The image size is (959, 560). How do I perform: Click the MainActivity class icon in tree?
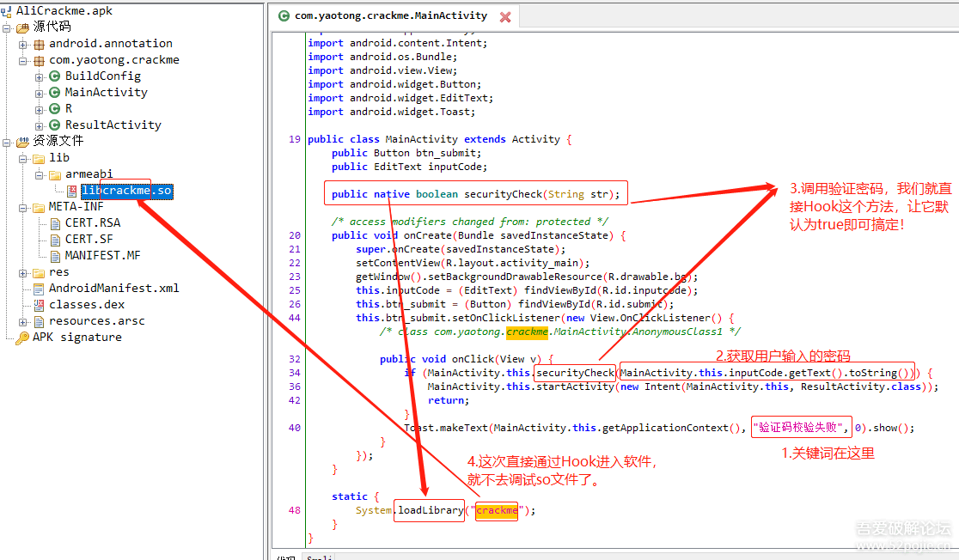54,92
